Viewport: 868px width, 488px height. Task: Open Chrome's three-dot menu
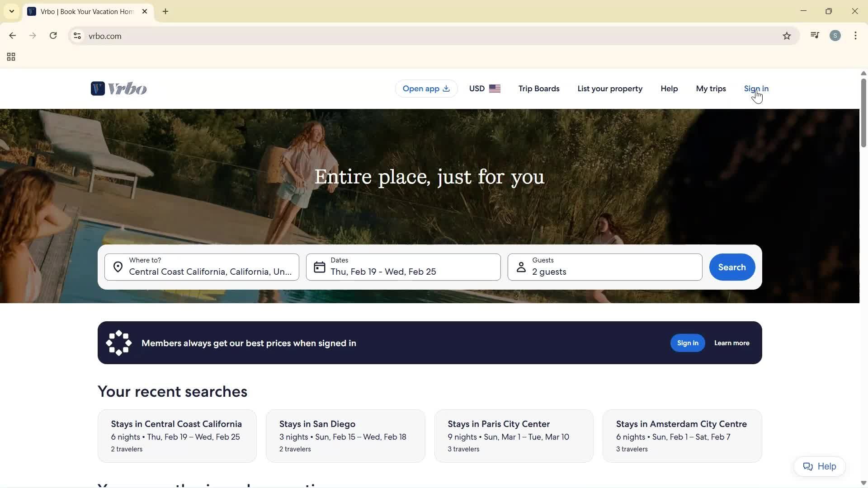[855, 36]
